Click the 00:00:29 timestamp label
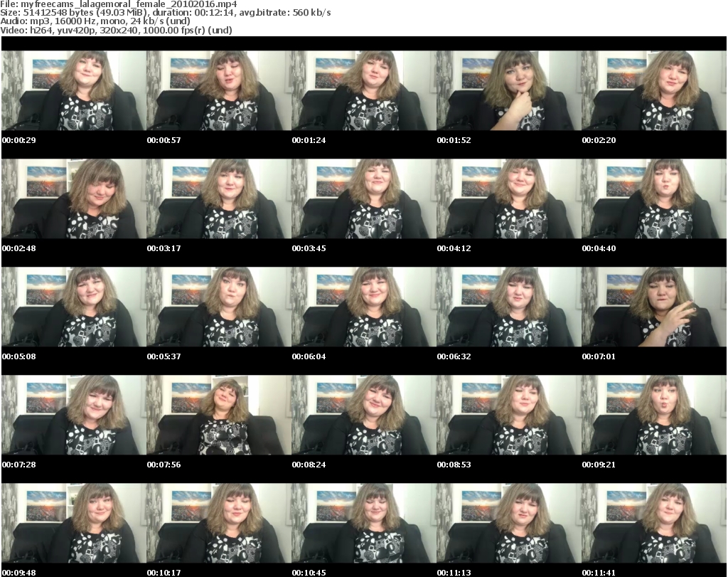This screenshot has width=728, height=577. (x=19, y=140)
